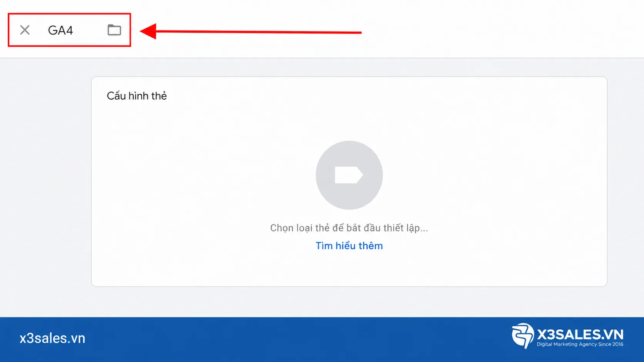
Task: Open the folder icon next to GA4
Action: pyautogui.click(x=114, y=30)
